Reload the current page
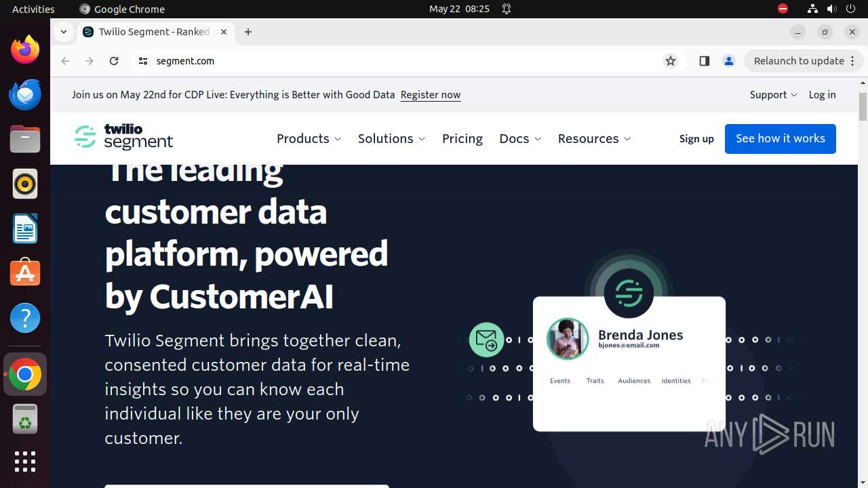868x488 pixels. 114,61
